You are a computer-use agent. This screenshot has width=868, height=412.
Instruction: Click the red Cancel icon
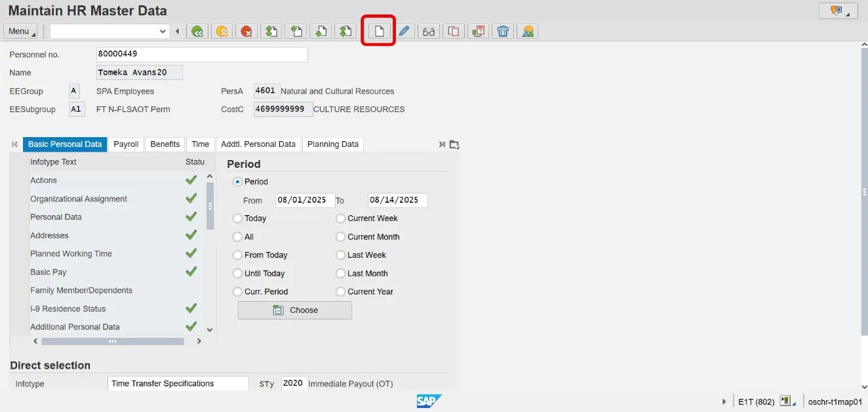pos(247,31)
